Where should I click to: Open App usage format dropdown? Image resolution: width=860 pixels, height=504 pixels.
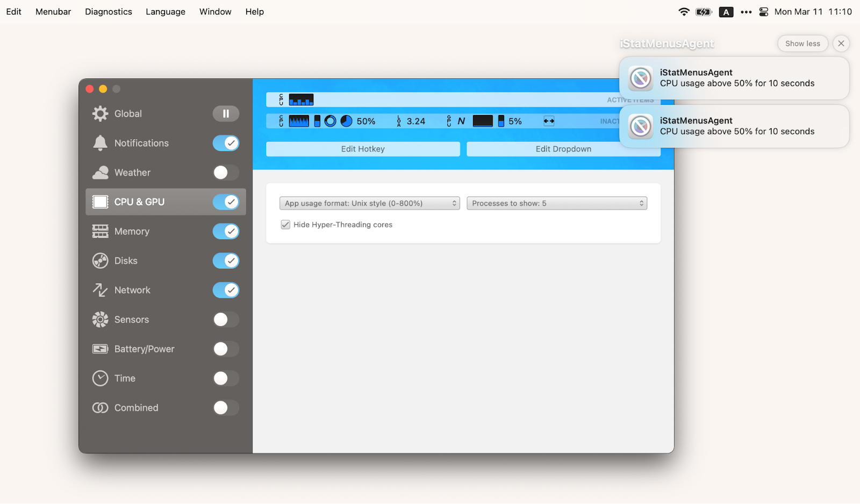[369, 203]
